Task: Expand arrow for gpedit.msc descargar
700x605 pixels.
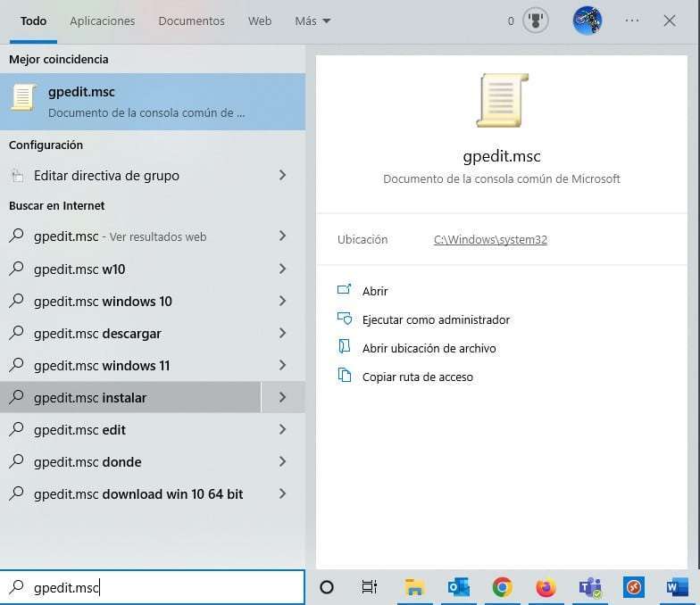Action: [282, 333]
